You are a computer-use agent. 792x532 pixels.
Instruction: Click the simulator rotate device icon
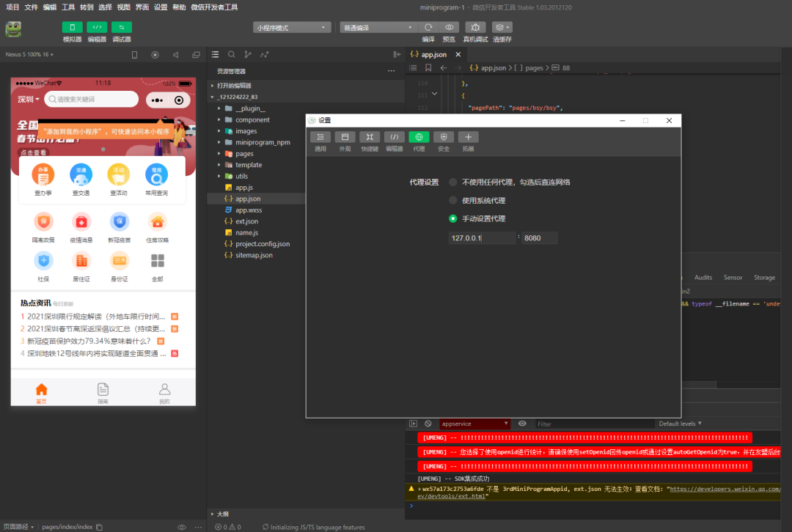134,54
